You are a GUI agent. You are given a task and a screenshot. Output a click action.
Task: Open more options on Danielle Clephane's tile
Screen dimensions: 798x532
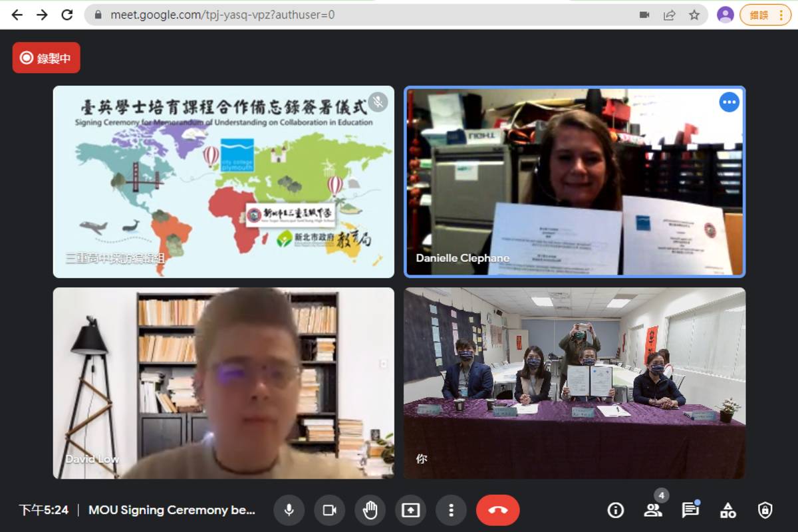tap(730, 102)
